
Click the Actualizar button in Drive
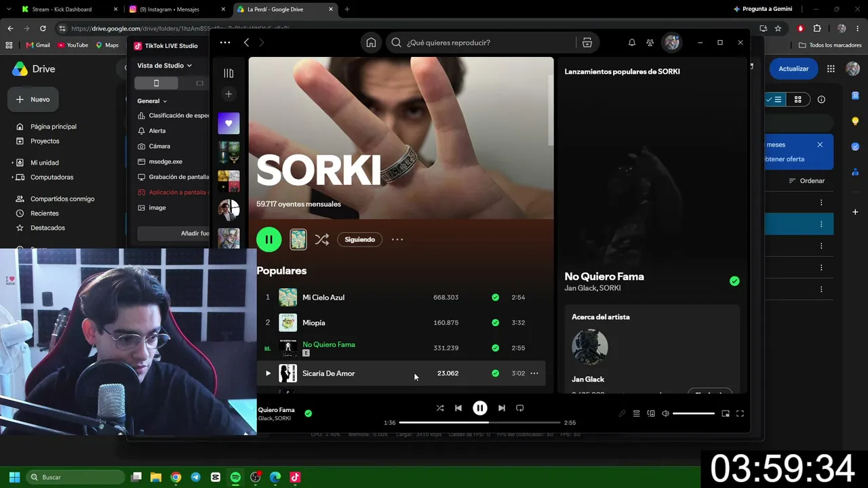coord(793,68)
